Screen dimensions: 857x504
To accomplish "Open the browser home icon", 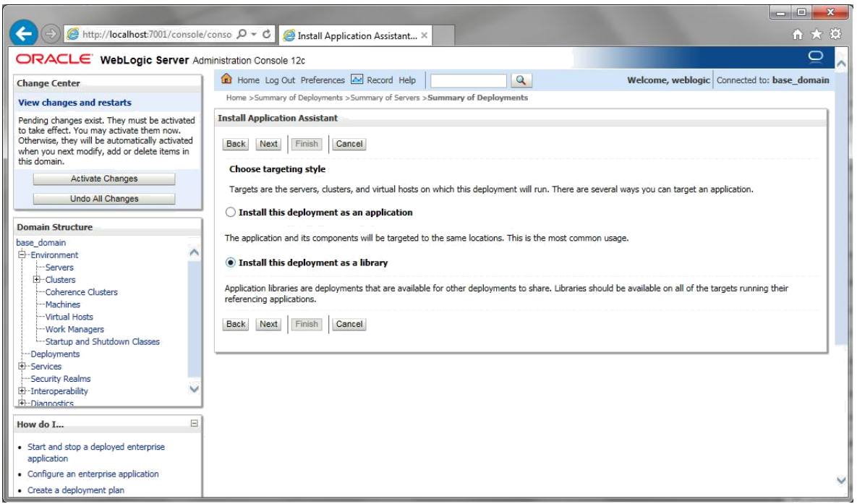I will click(x=798, y=35).
